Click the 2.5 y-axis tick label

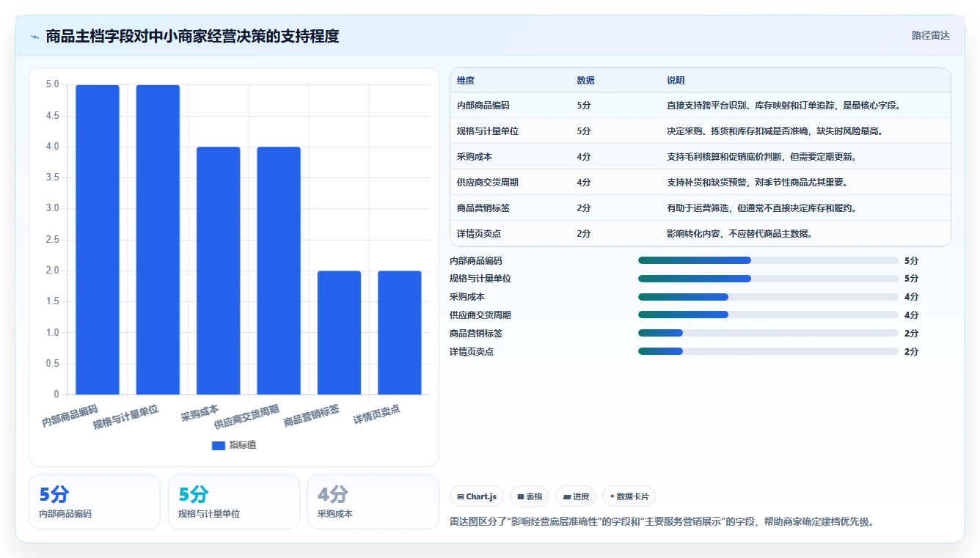52,240
